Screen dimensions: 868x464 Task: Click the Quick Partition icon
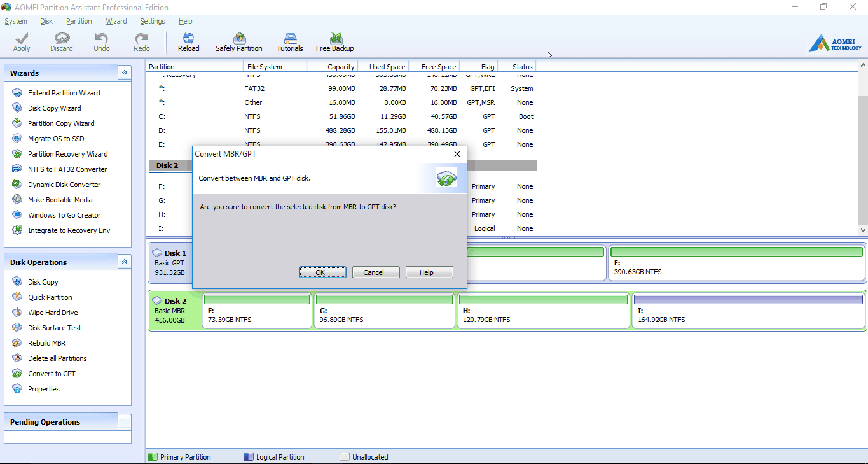point(17,297)
